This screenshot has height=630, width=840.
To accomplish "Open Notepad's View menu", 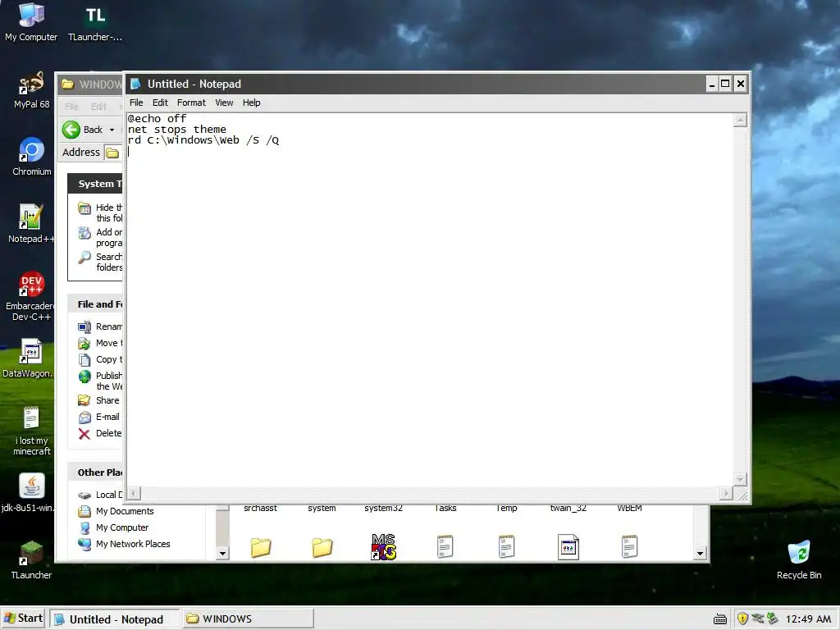I will pos(224,103).
